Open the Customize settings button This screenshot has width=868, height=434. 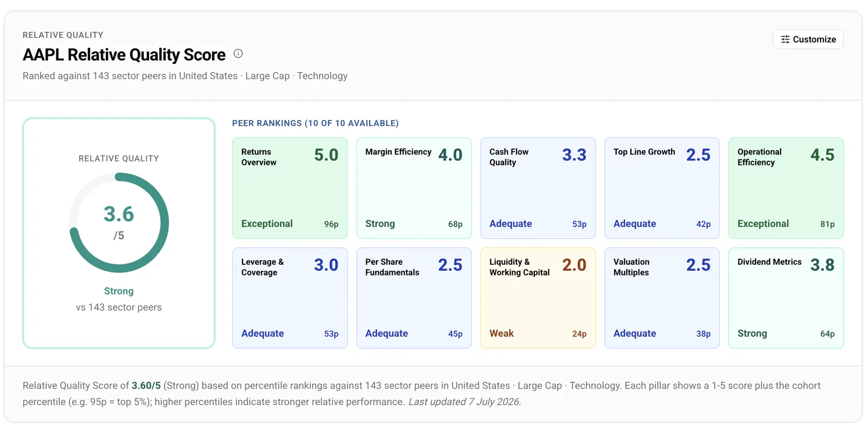(x=808, y=40)
